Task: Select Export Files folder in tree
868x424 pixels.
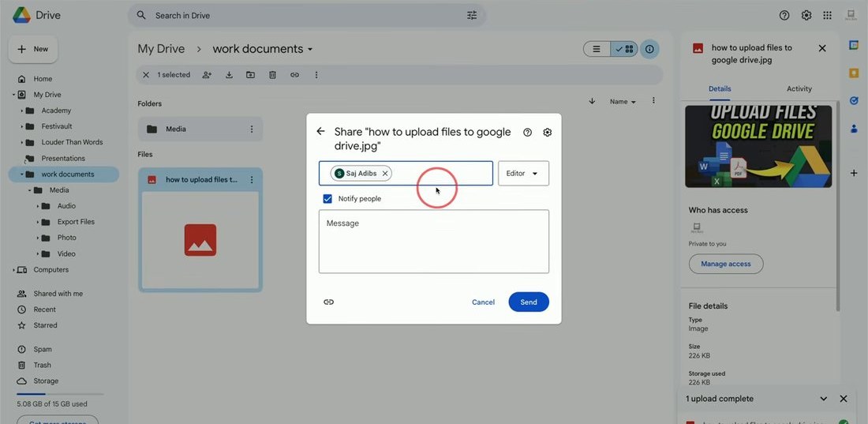Action: (76, 222)
